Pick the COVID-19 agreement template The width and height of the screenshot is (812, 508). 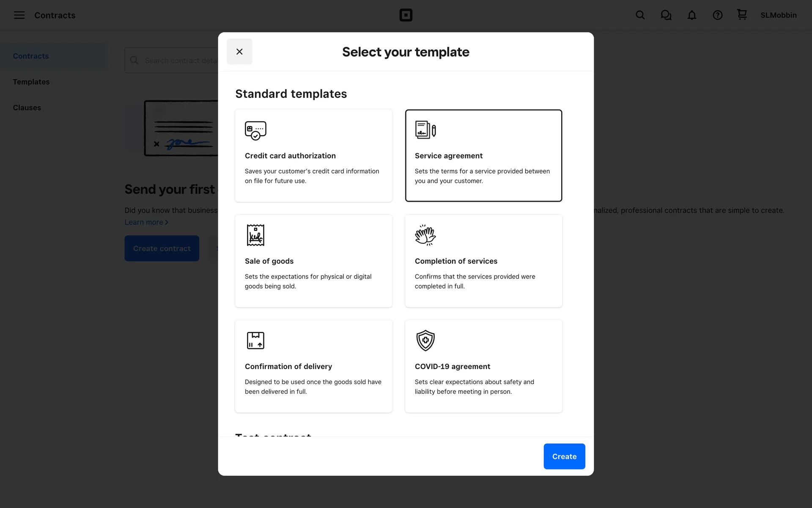coord(483,366)
